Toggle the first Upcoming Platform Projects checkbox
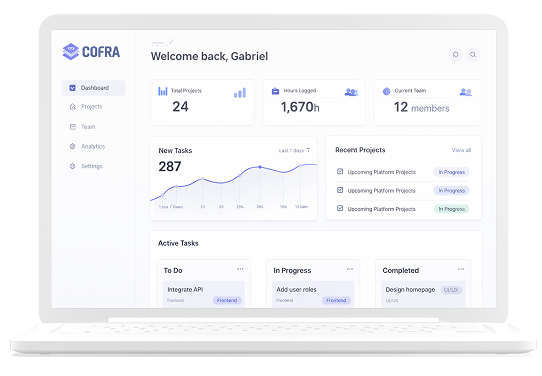This screenshot has height=376, width=542. (340, 171)
